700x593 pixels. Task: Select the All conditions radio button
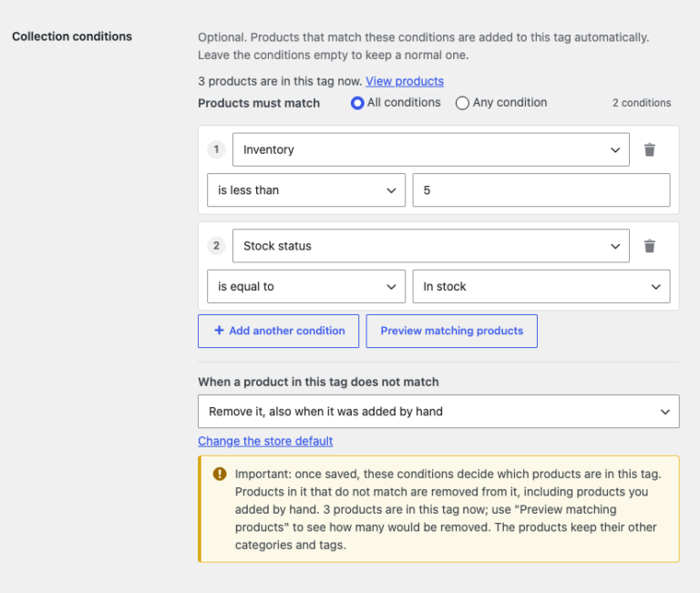pyautogui.click(x=357, y=103)
